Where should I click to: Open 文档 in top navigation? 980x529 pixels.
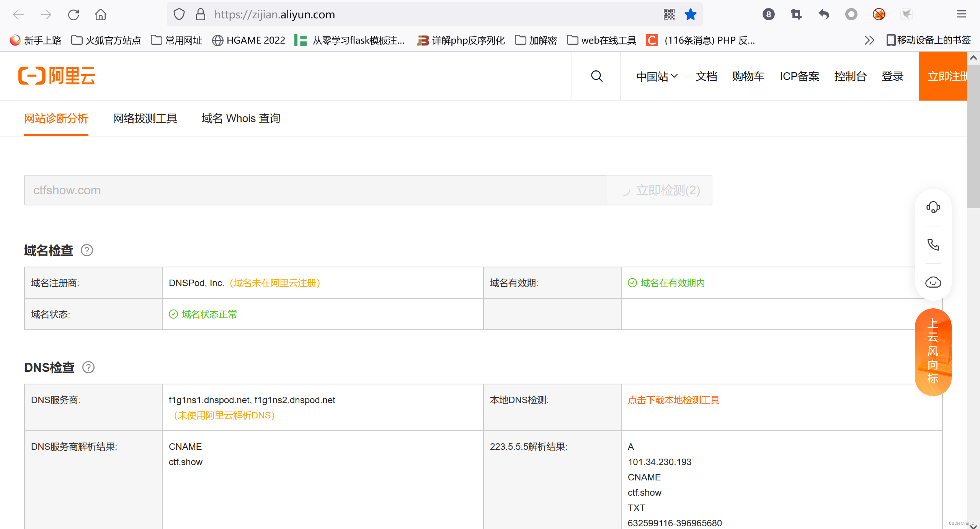(706, 76)
